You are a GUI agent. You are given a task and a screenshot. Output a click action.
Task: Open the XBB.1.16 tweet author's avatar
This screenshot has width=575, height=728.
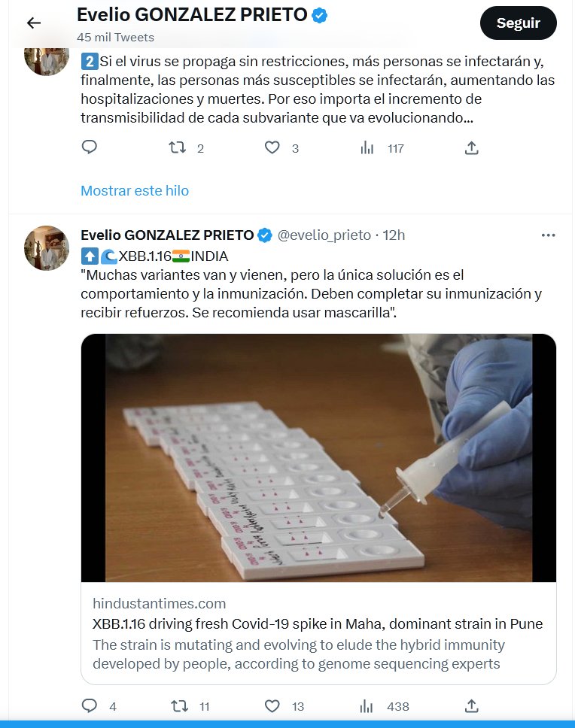coord(47,248)
